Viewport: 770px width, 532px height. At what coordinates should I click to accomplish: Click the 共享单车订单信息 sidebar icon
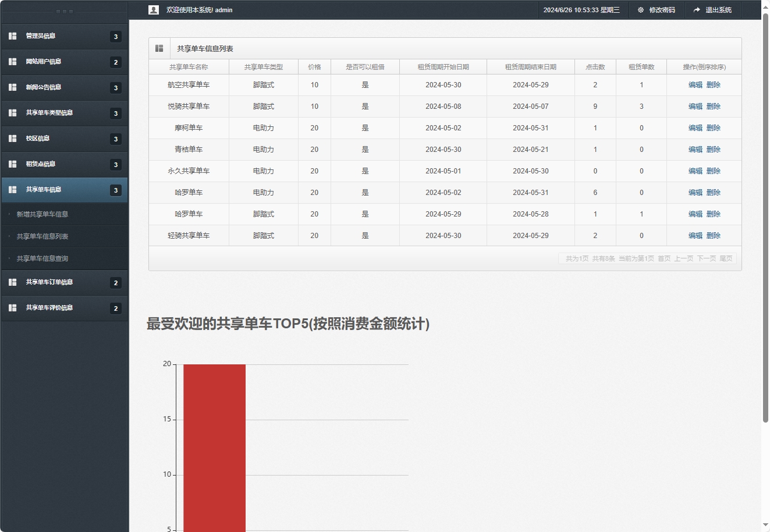(x=12, y=282)
